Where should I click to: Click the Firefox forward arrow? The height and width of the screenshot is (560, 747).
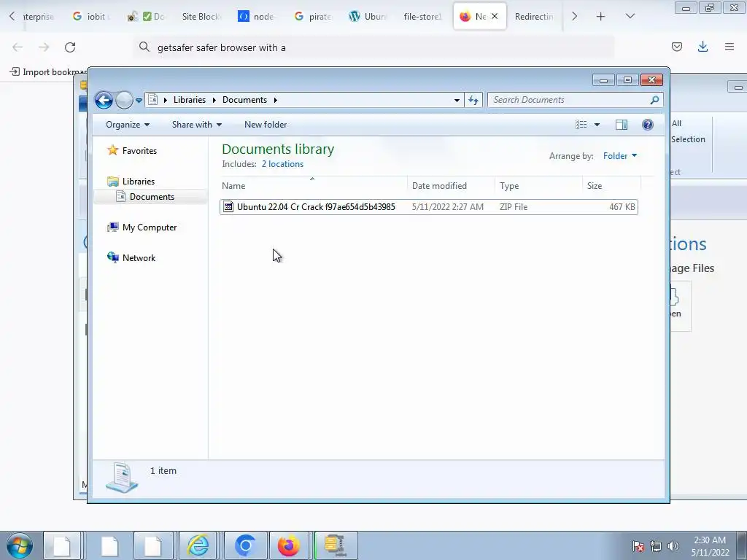pyautogui.click(x=44, y=47)
